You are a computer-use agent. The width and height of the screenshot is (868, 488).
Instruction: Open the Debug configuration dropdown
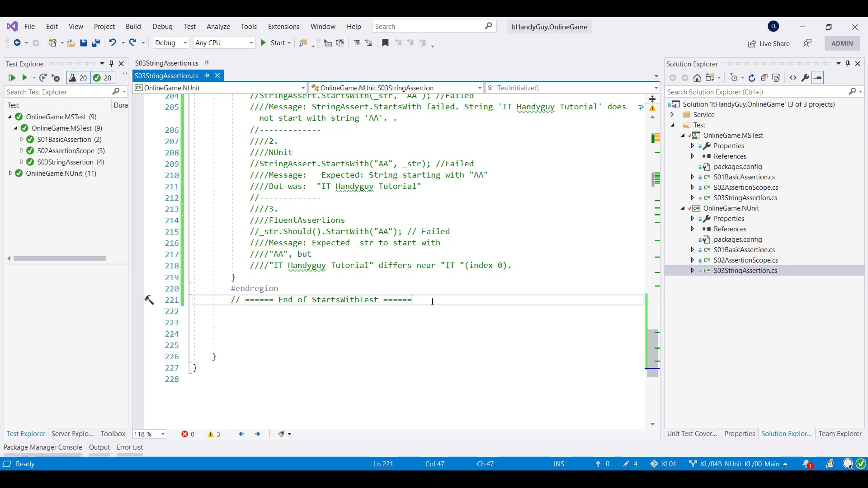(x=171, y=42)
